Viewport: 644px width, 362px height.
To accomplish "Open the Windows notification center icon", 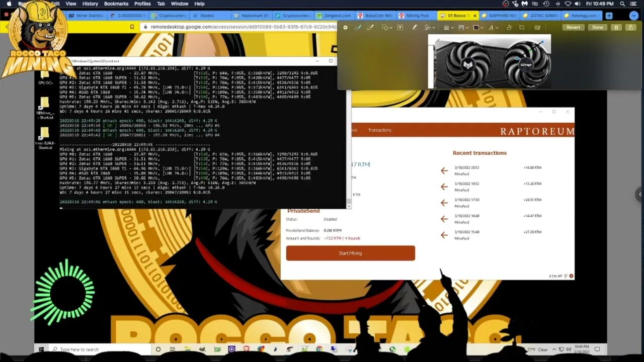I will 597,349.
